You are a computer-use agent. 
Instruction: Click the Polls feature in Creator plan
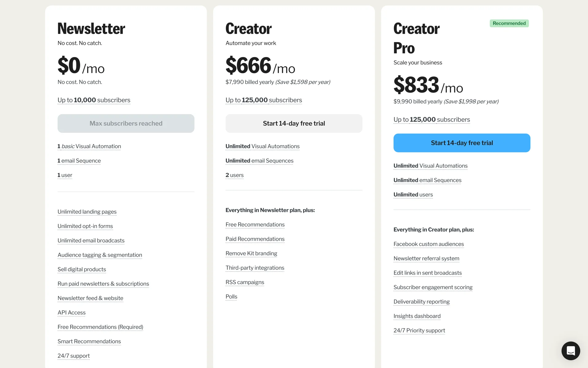click(x=231, y=297)
